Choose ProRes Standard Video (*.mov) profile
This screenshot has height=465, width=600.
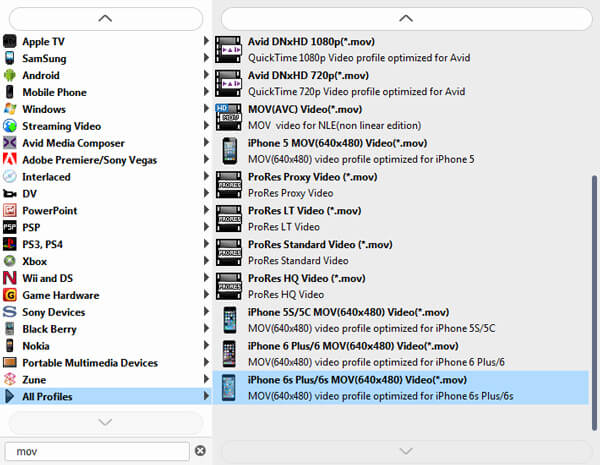point(400,252)
